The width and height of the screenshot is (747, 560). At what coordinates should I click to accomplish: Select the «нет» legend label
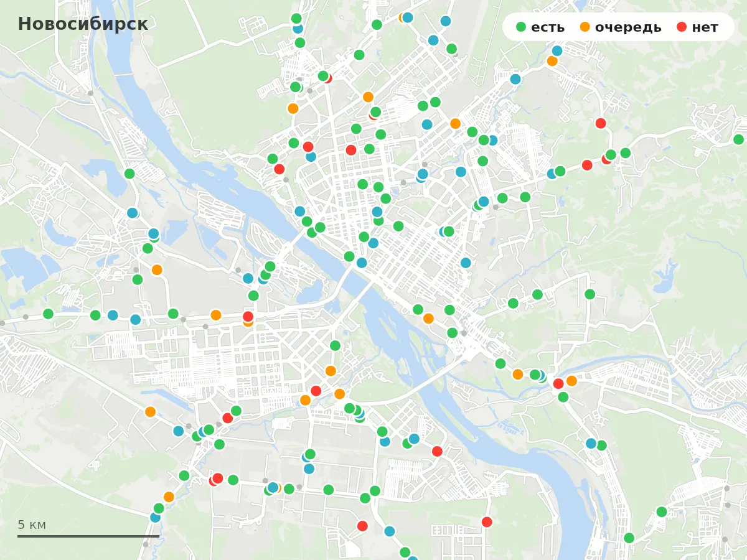click(x=705, y=27)
